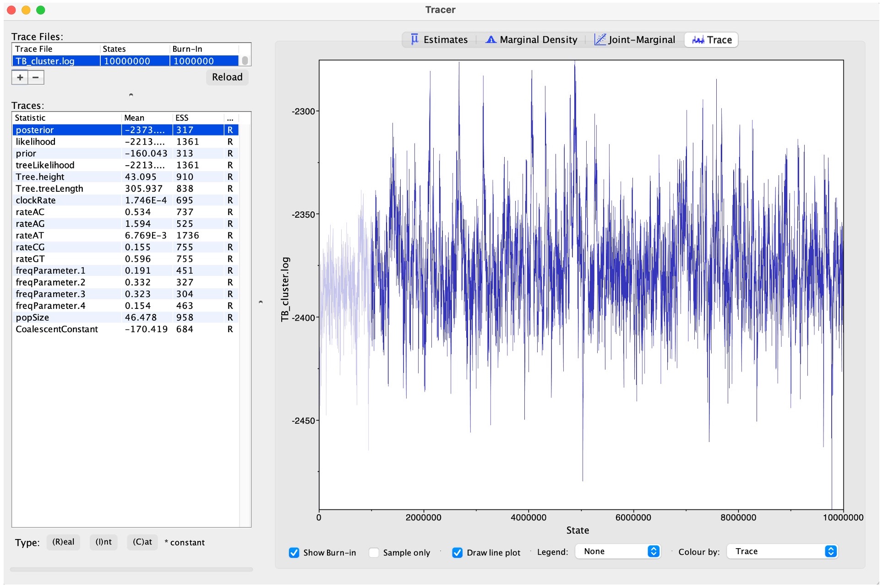The image size is (888, 588).
Task: Select the freqParameter.3 trace row
Action: [125, 294]
